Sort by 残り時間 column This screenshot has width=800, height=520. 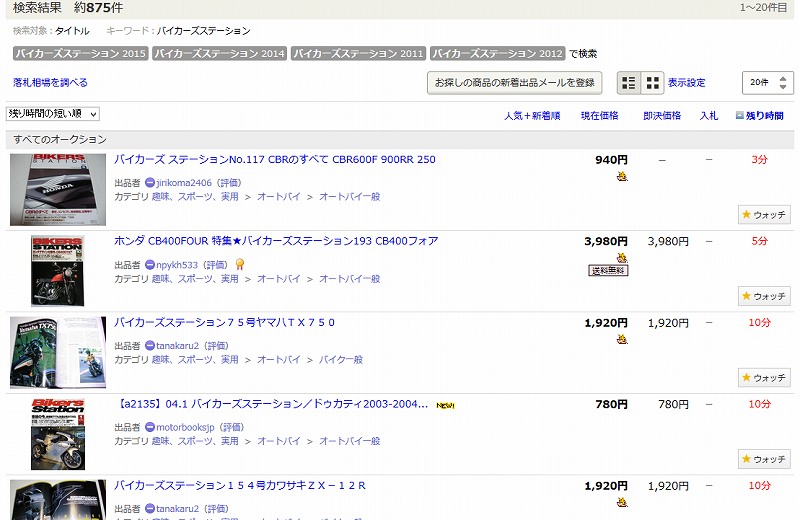[x=764, y=116]
